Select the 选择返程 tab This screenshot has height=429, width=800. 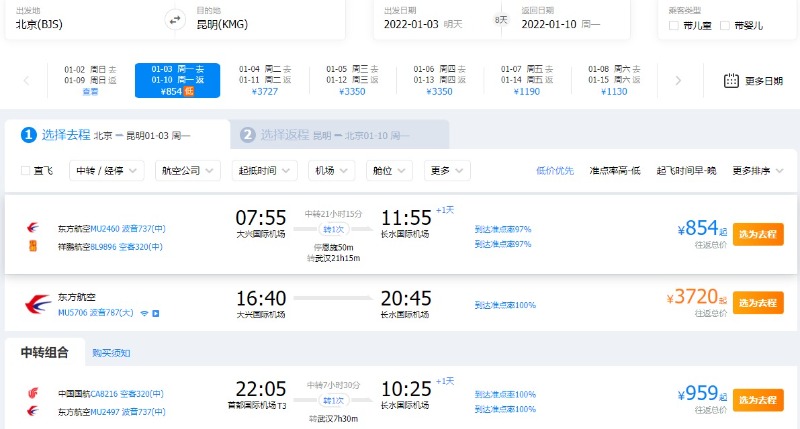pyautogui.click(x=340, y=135)
